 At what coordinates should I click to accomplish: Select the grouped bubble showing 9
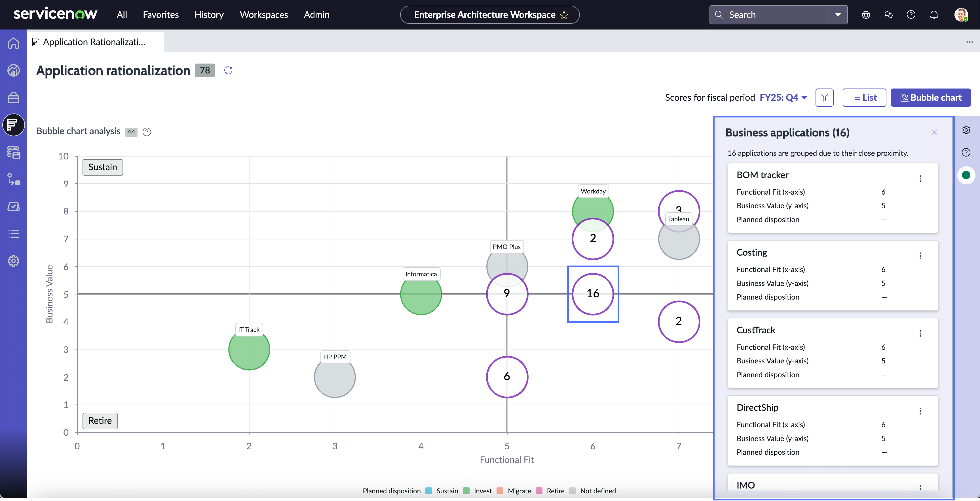(507, 294)
